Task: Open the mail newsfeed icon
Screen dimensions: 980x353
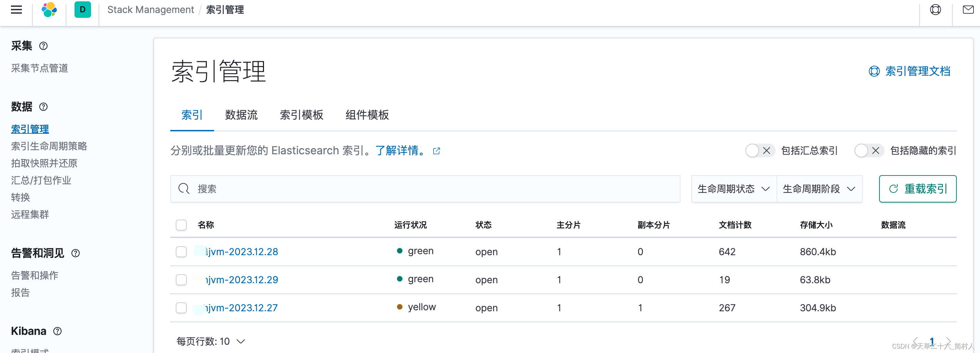Action: point(968,10)
